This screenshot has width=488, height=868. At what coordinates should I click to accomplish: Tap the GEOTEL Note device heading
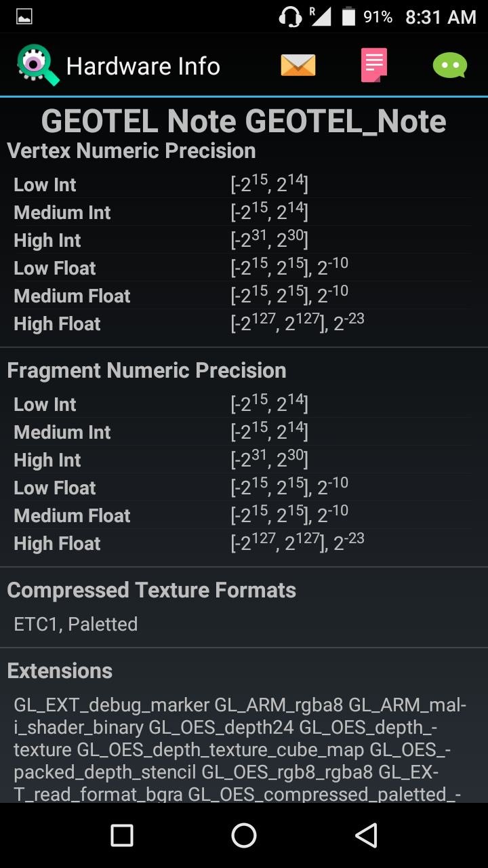click(x=244, y=121)
